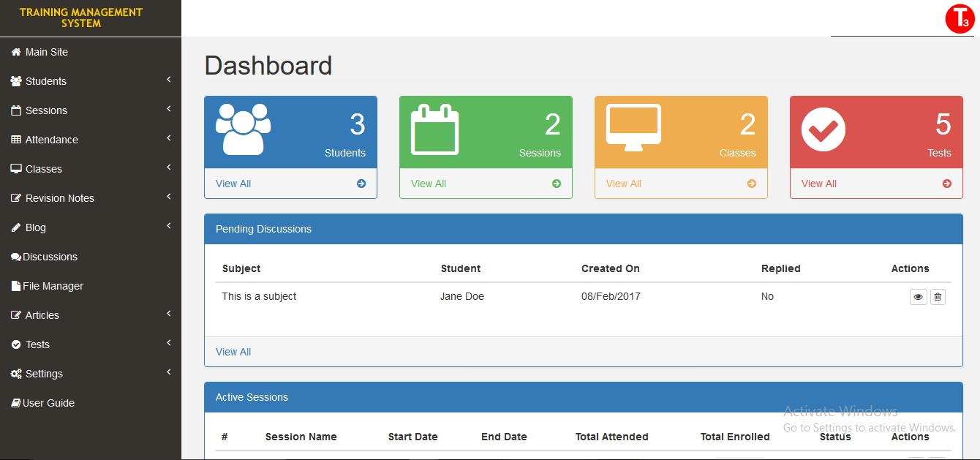Image resolution: width=980 pixels, height=460 pixels.
Task: Click the large calendar icon on Sessions card
Action: (x=434, y=129)
